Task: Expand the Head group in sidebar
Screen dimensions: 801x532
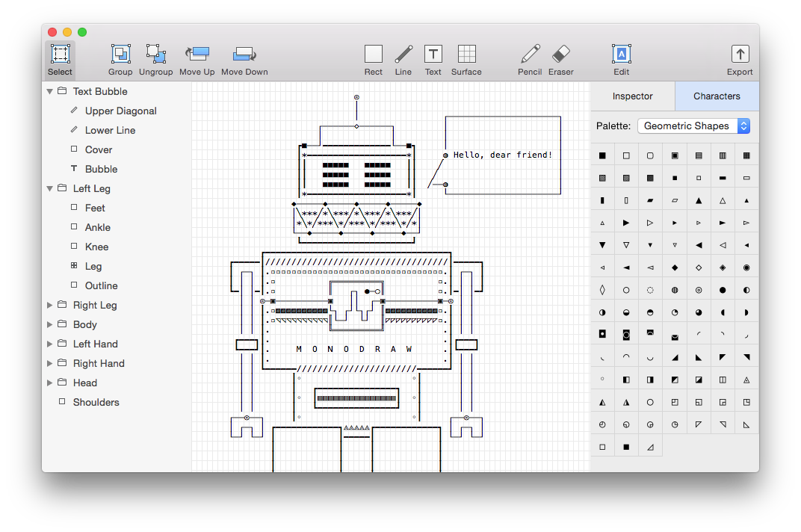Action: tap(50, 383)
